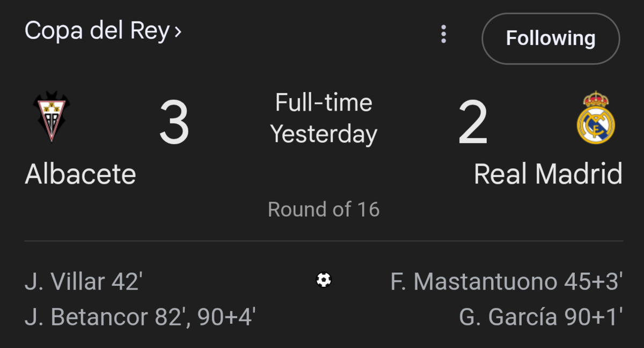Click the soccer ball goals icon

324,280
